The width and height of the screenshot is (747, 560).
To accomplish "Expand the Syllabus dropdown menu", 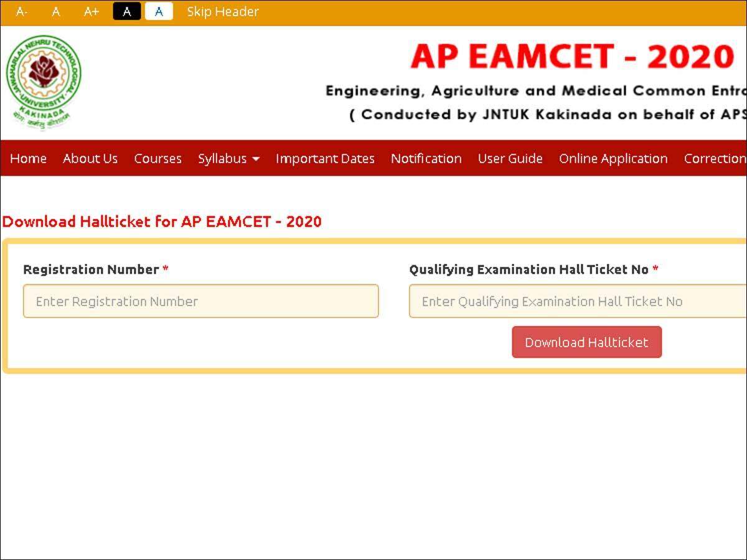I will click(228, 159).
